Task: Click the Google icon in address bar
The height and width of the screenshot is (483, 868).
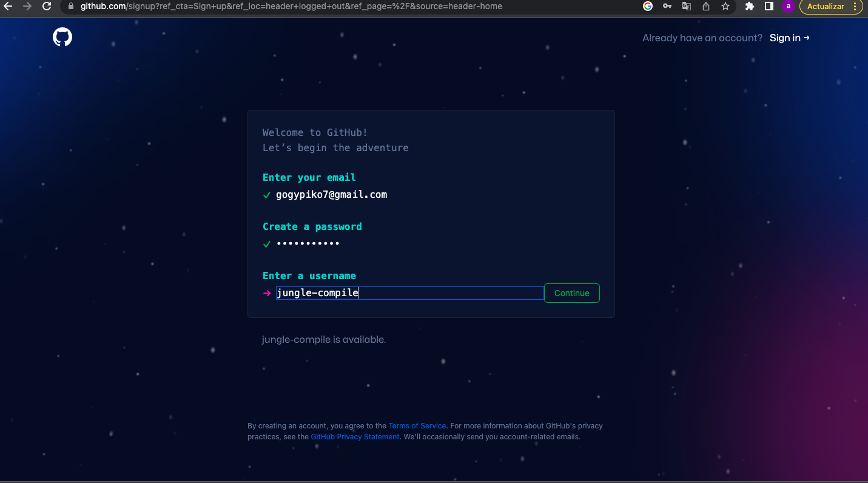Action: [x=648, y=6]
